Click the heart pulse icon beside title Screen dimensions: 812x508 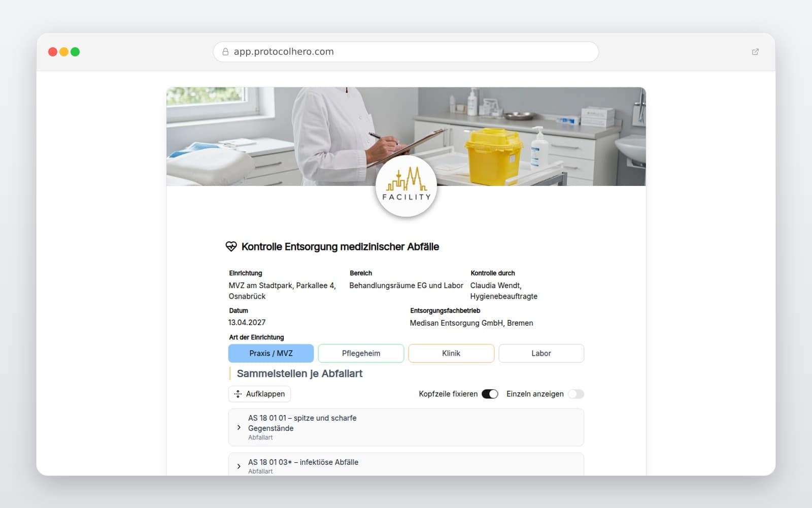231,246
